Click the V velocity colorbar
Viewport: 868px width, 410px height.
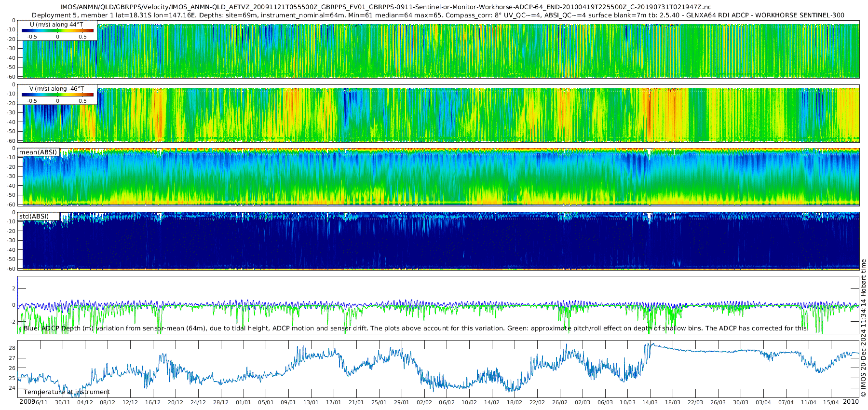(x=57, y=95)
